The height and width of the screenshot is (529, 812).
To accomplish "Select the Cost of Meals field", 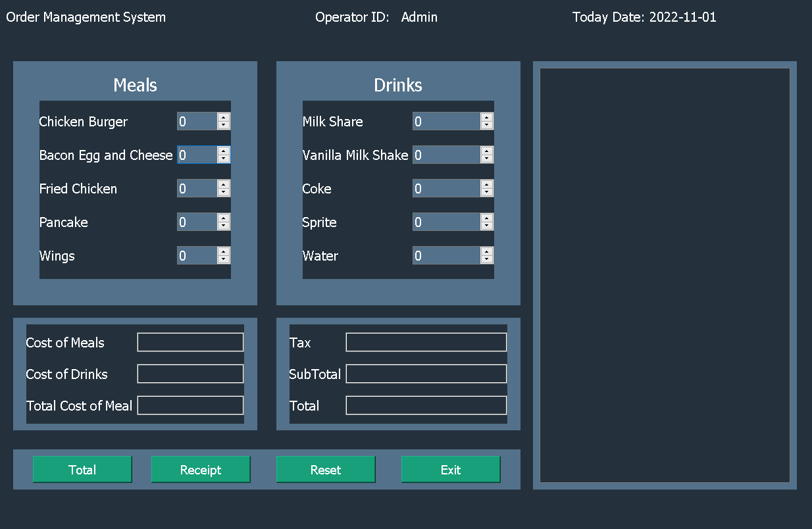I will (x=190, y=341).
